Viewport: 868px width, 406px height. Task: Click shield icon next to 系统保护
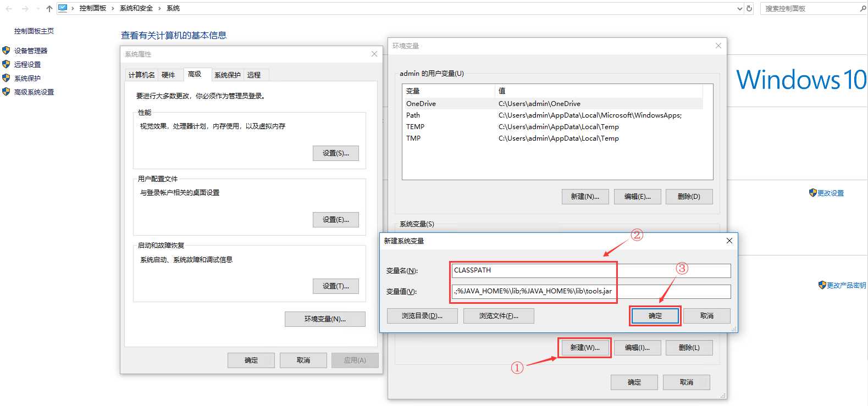(x=7, y=78)
